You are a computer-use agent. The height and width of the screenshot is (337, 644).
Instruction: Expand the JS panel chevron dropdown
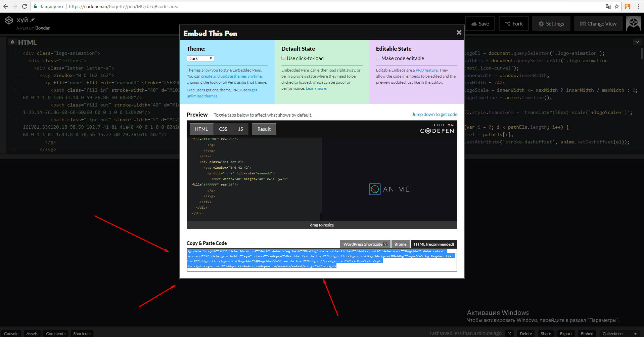[x=637, y=42]
